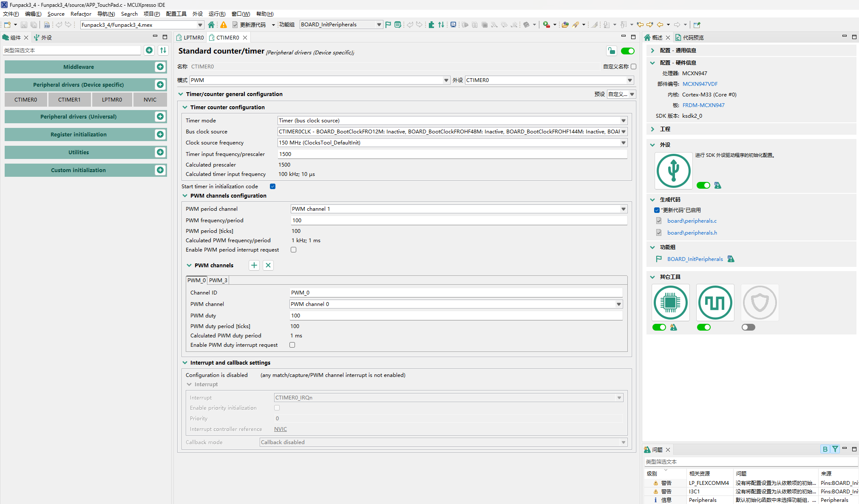Switch to the code preview tab

click(x=689, y=37)
